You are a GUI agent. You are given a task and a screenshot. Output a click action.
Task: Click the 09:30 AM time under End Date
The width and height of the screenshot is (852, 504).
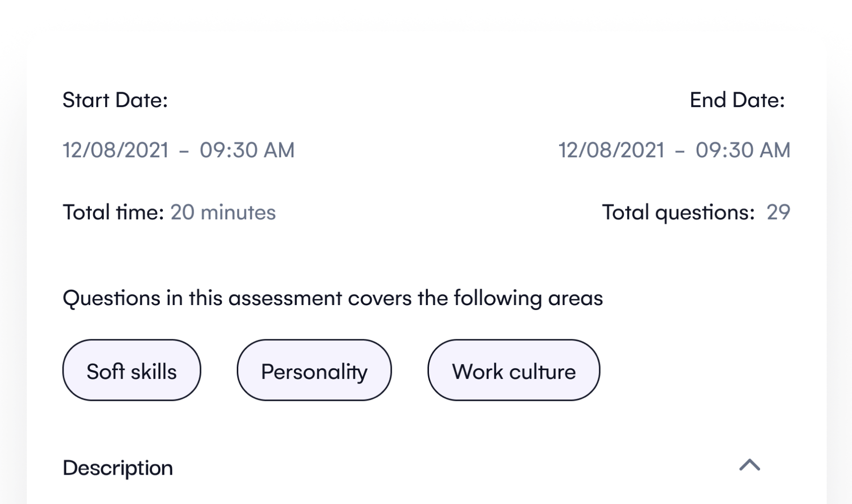[x=742, y=150]
